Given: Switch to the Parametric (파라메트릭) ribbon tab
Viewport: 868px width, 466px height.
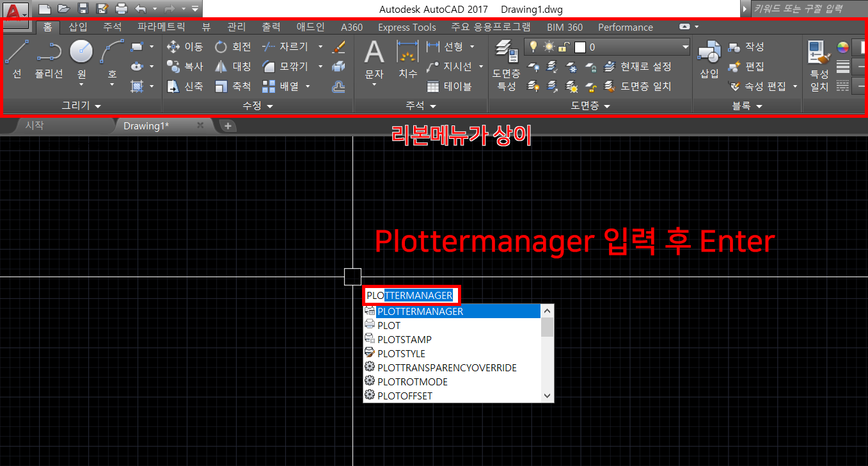Looking at the screenshot, I should tap(161, 27).
